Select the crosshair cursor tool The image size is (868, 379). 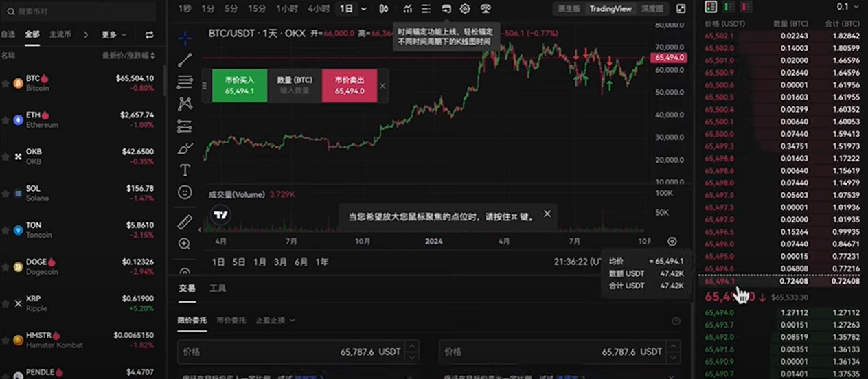click(185, 38)
